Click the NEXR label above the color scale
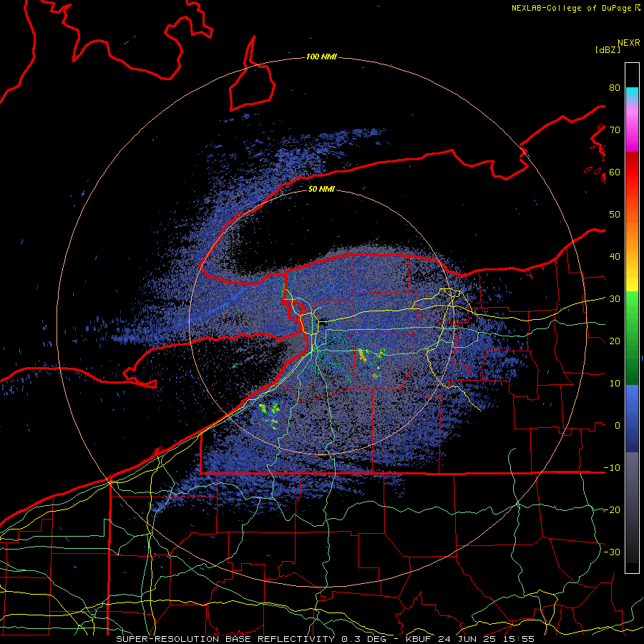 [628, 42]
